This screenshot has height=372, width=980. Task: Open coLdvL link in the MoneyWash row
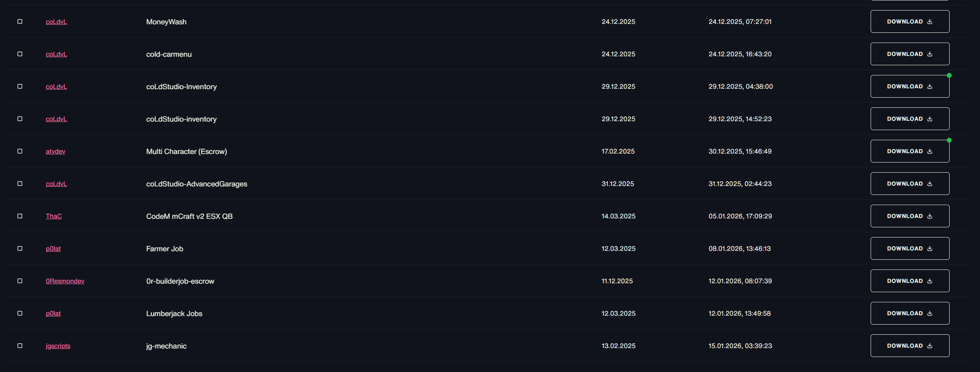(56, 21)
